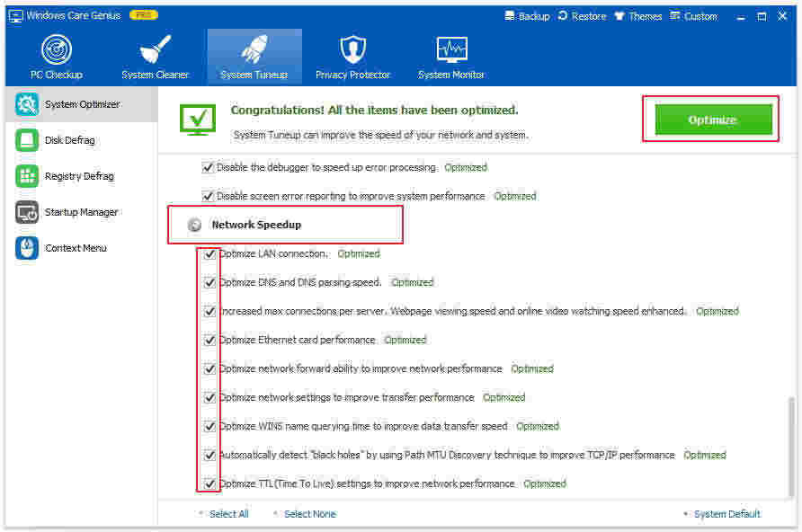
Task: Click the Startup Manager monitor icon
Action: pyautogui.click(x=27, y=212)
